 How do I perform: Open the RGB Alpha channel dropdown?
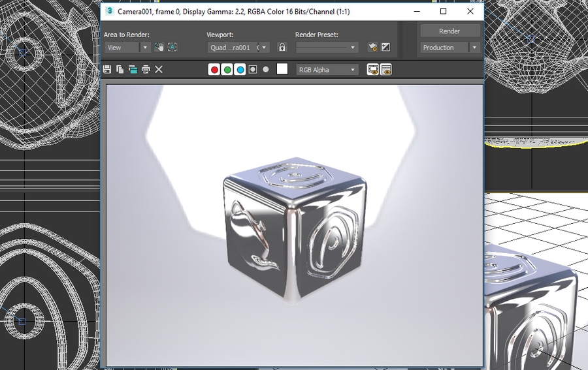point(327,70)
